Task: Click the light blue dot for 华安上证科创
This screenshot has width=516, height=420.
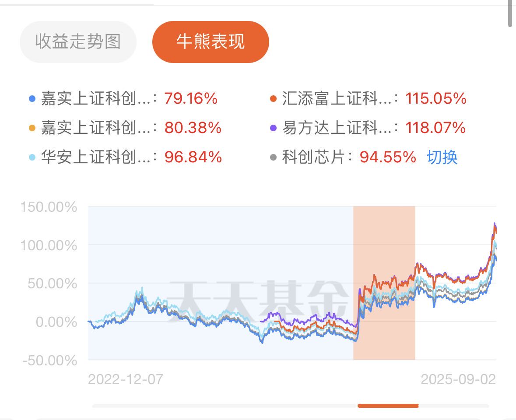Action: [x=32, y=157]
